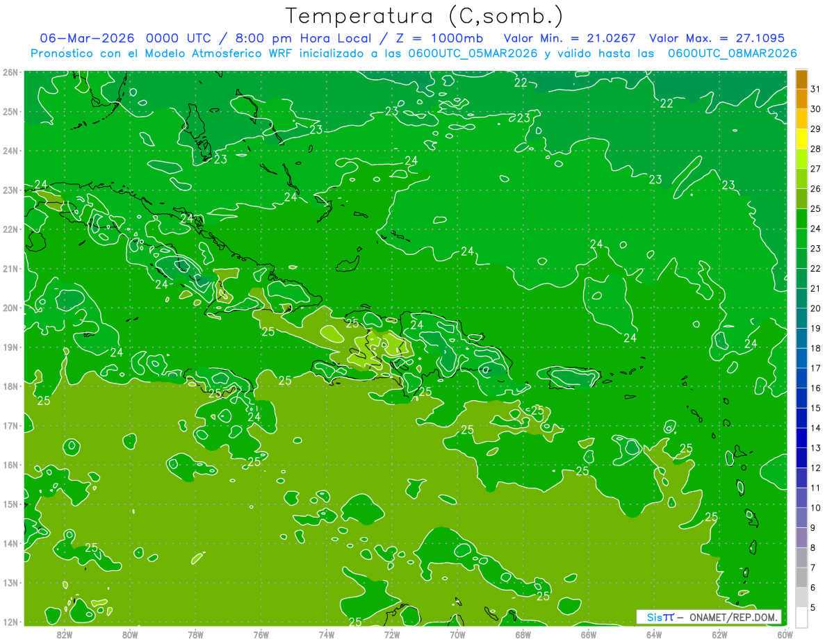
Task: Click the '60W' longitude axis label
Action: 785,634
